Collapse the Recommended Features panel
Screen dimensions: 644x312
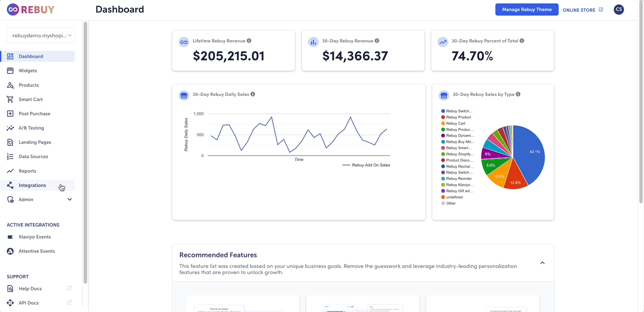click(542, 263)
